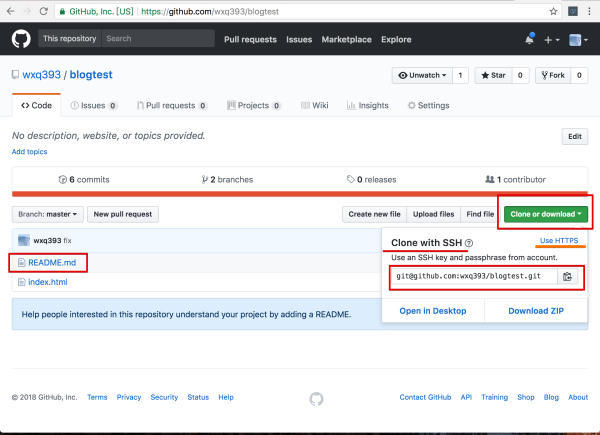Open the Privacy footer link
Viewport: 600px width, 435px height.
[x=129, y=397]
